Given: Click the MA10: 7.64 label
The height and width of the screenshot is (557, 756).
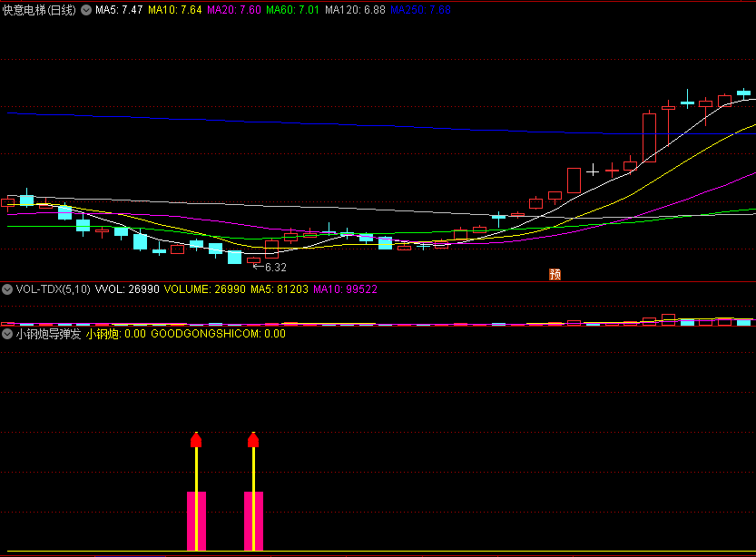Looking at the screenshot, I should [174, 10].
